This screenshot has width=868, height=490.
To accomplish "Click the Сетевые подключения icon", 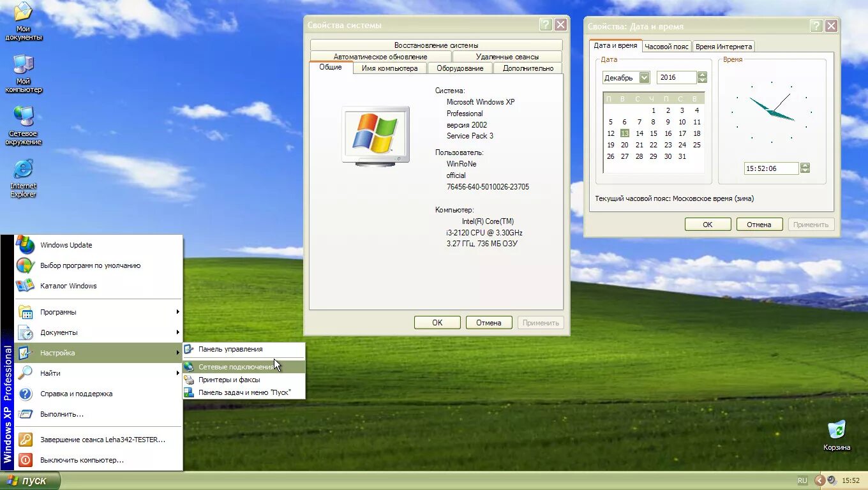I will (x=189, y=367).
